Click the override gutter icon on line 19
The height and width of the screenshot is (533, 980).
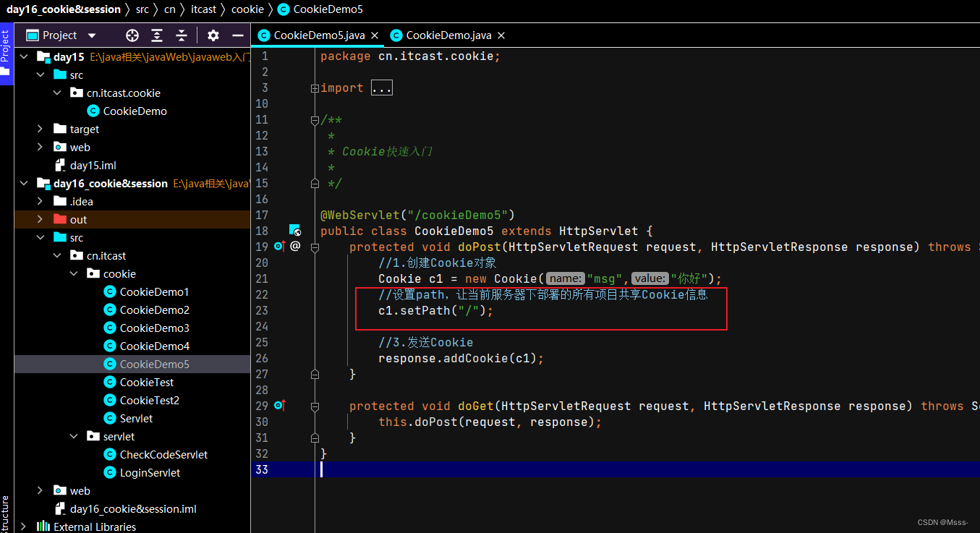[x=280, y=247]
